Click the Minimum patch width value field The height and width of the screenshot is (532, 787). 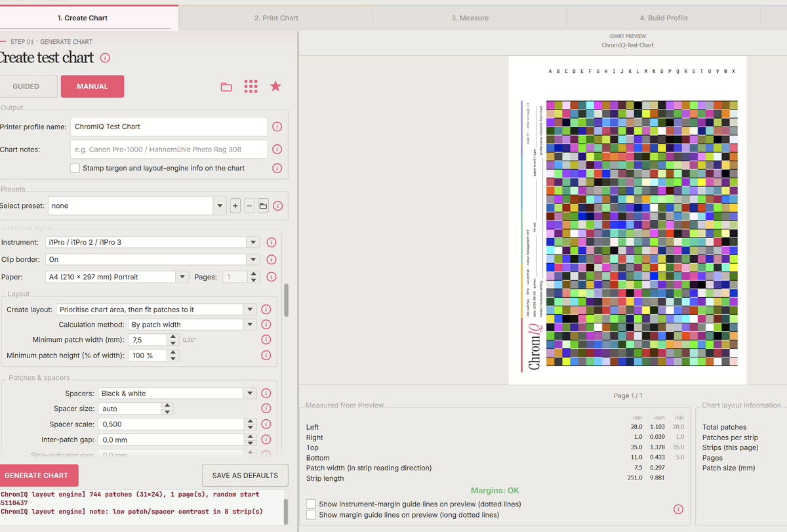148,340
